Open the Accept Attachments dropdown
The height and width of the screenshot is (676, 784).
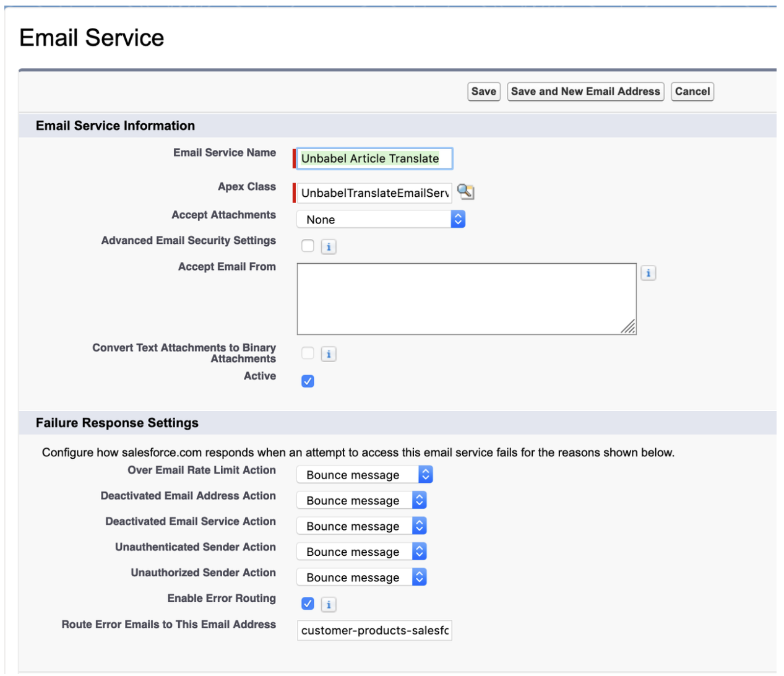[x=381, y=219]
